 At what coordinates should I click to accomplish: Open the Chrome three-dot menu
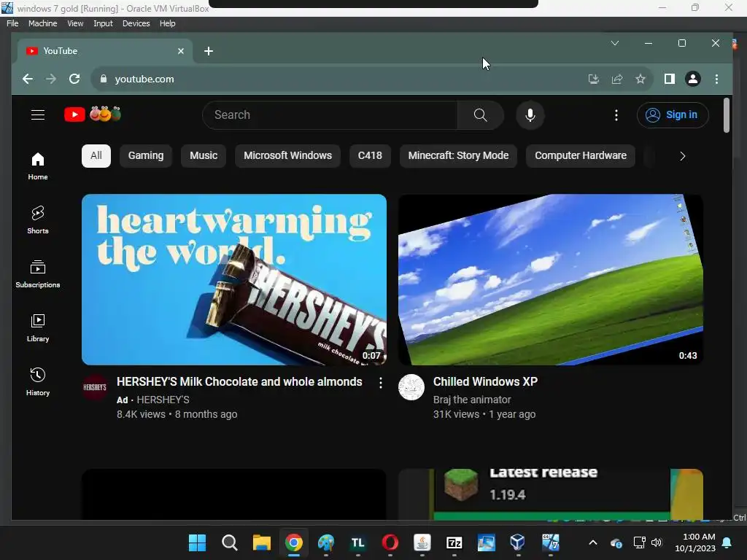[716, 79]
